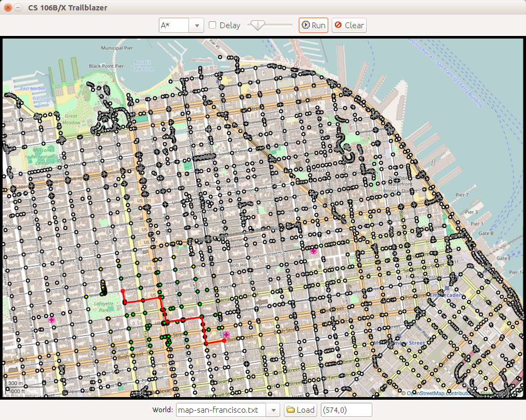
Task: Click the magenta marker near Fillmore Street
Action: point(51,319)
